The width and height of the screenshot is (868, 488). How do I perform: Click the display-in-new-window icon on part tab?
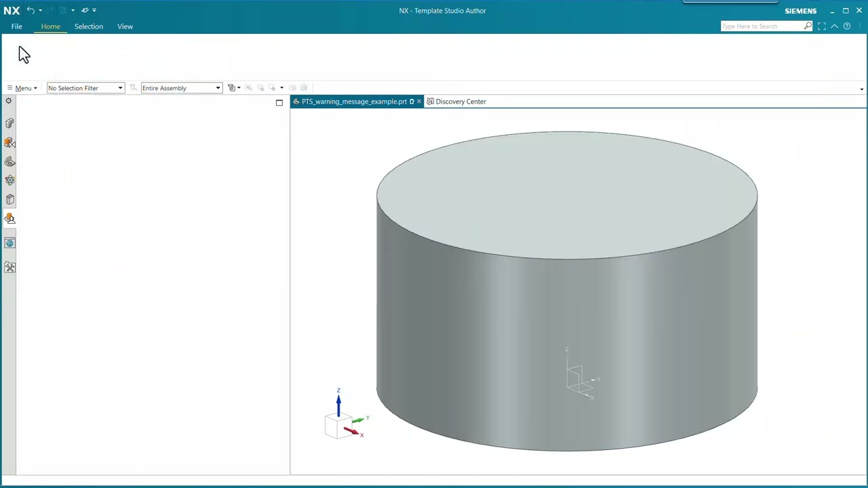pos(412,102)
